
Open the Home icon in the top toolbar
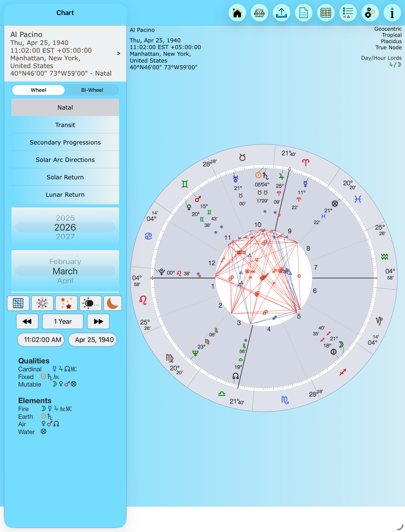(x=237, y=13)
